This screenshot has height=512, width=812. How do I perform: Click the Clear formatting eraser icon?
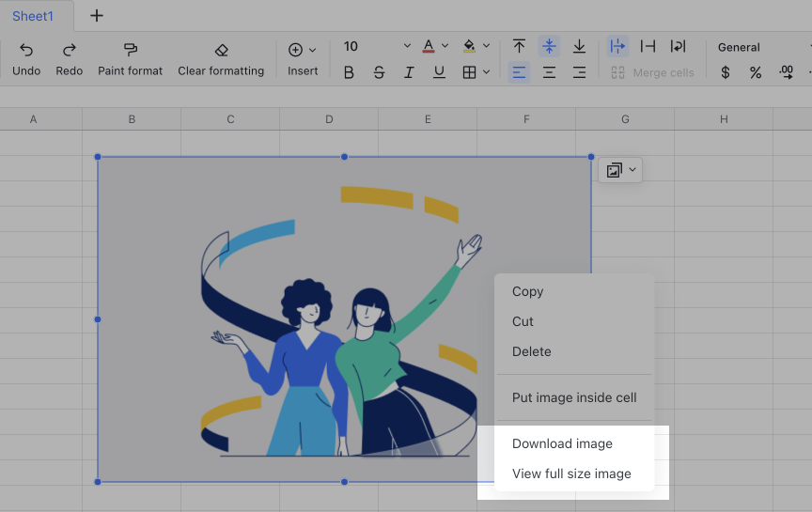coord(221,50)
